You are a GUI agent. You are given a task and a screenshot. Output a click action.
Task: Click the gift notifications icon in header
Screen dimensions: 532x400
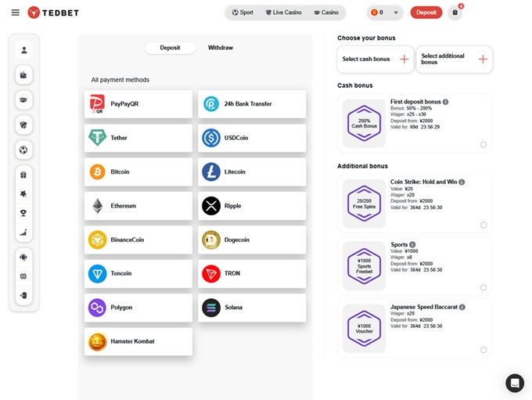coord(455,13)
